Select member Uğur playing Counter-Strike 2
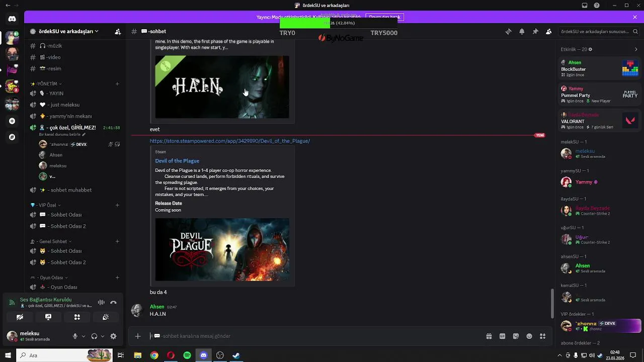 (x=599, y=239)
